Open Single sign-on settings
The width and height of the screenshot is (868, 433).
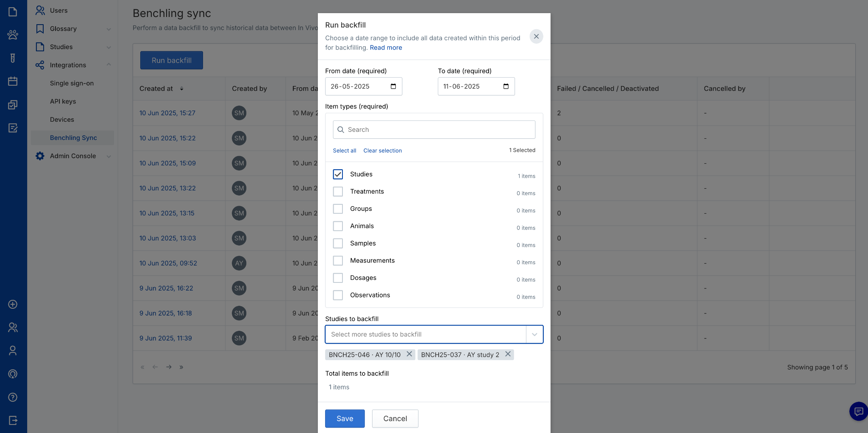[x=72, y=84]
